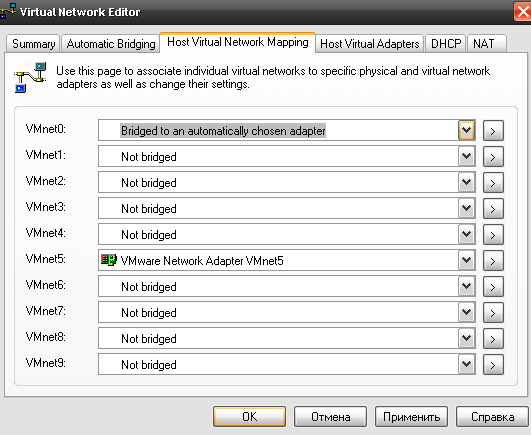This screenshot has width=531, height=435.
Task: Click the network adapter icon in VMnet5 row
Action: click(x=109, y=260)
